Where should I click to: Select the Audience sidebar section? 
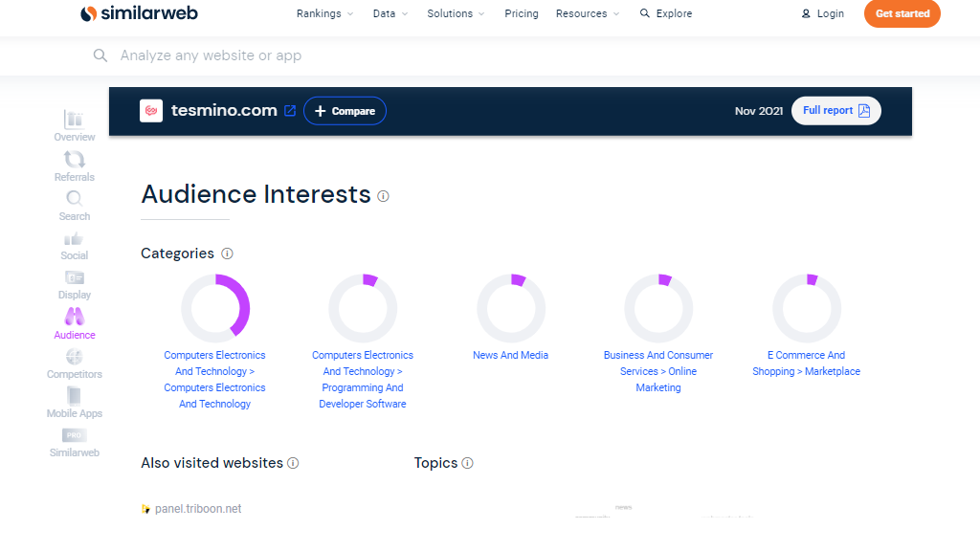pos(75,323)
